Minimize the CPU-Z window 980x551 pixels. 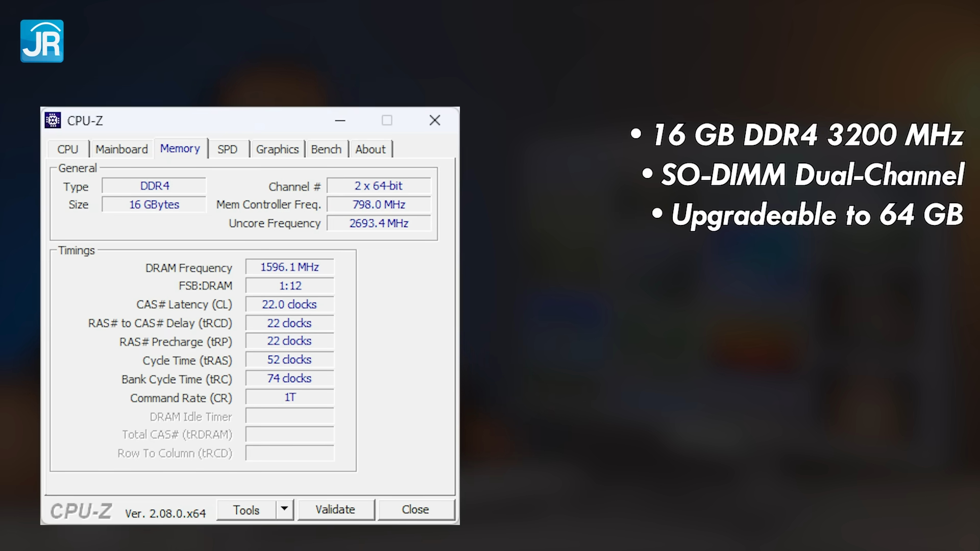tap(340, 120)
